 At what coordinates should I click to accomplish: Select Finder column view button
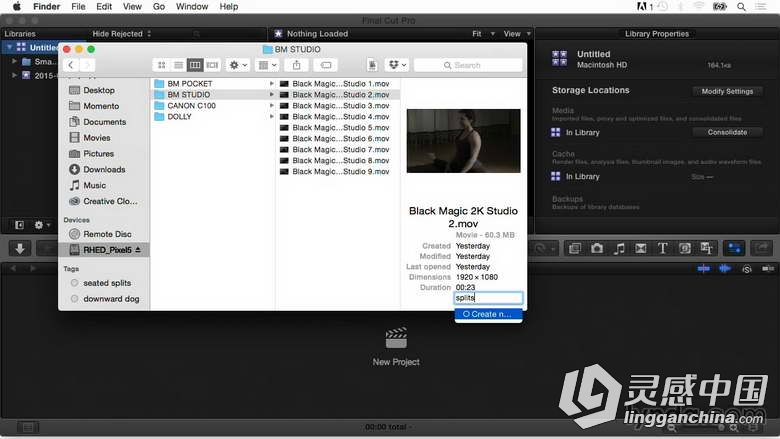pos(195,65)
